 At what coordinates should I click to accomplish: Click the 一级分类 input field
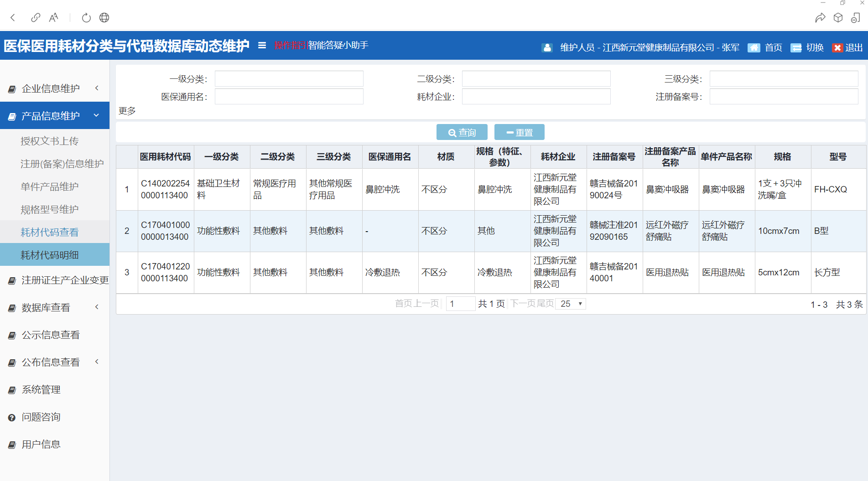click(289, 79)
